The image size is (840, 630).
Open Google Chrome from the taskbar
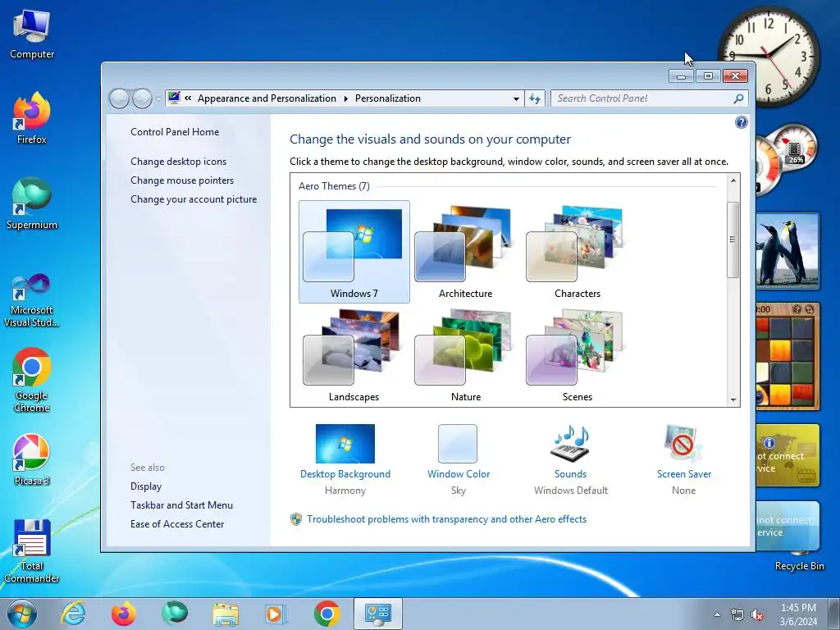[326, 614]
